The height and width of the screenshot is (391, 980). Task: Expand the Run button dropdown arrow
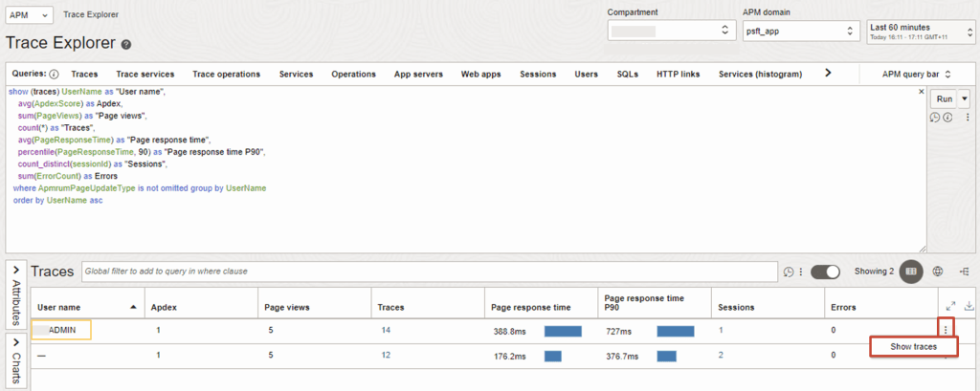[964, 98]
